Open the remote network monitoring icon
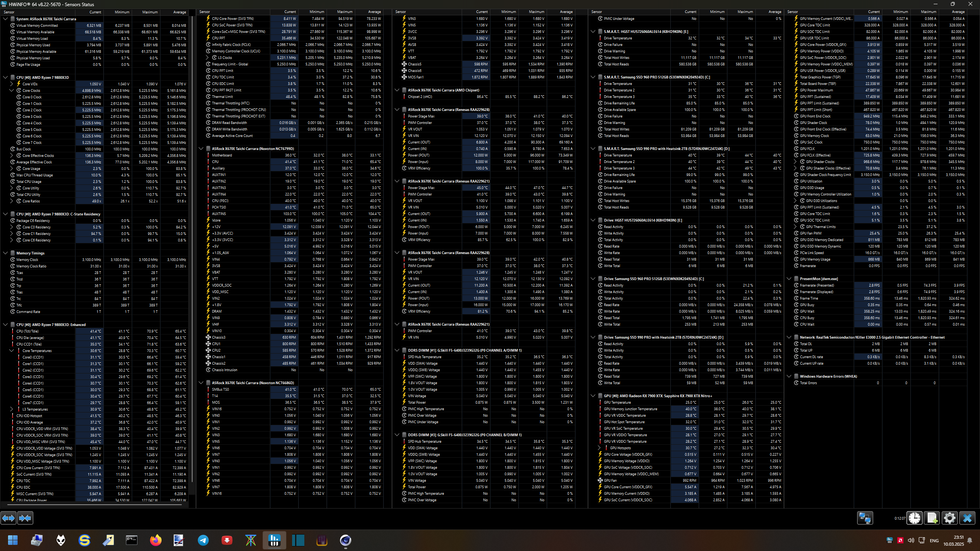Image resolution: width=980 pixels, height=551 pixels. tap(865, 518)
